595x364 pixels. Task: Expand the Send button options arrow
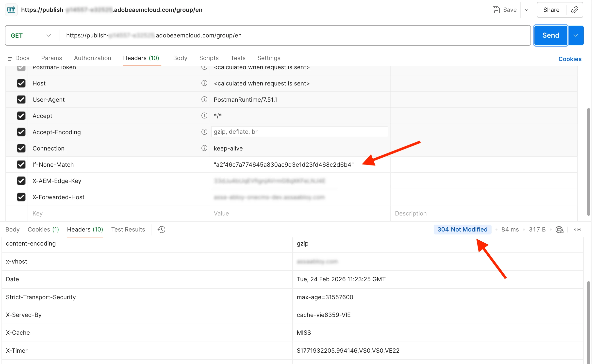576,35
